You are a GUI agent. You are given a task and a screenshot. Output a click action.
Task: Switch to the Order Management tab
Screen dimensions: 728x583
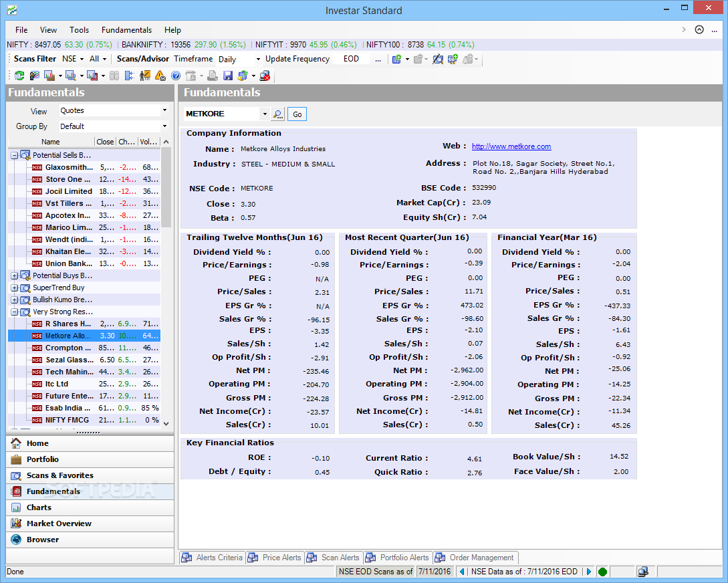tap(475, 558)
